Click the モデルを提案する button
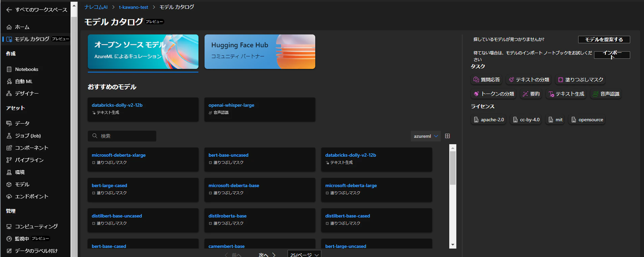 (604, 40)
